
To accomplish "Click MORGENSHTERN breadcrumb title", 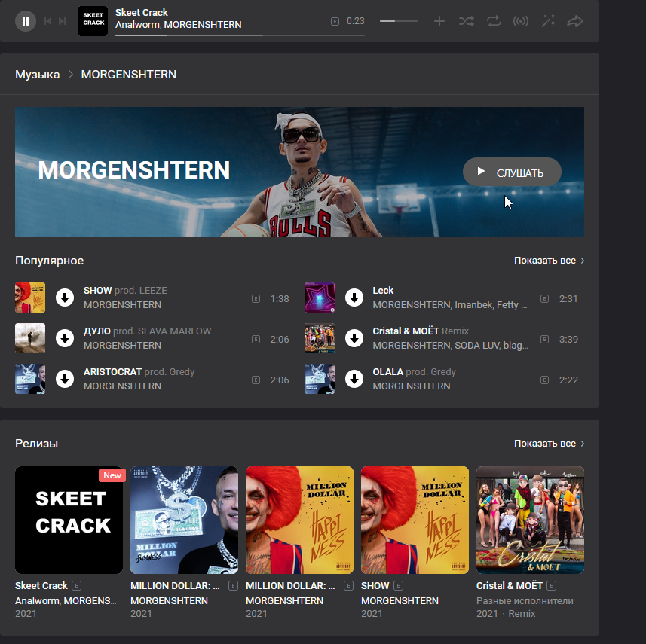I will pos(129,75).
